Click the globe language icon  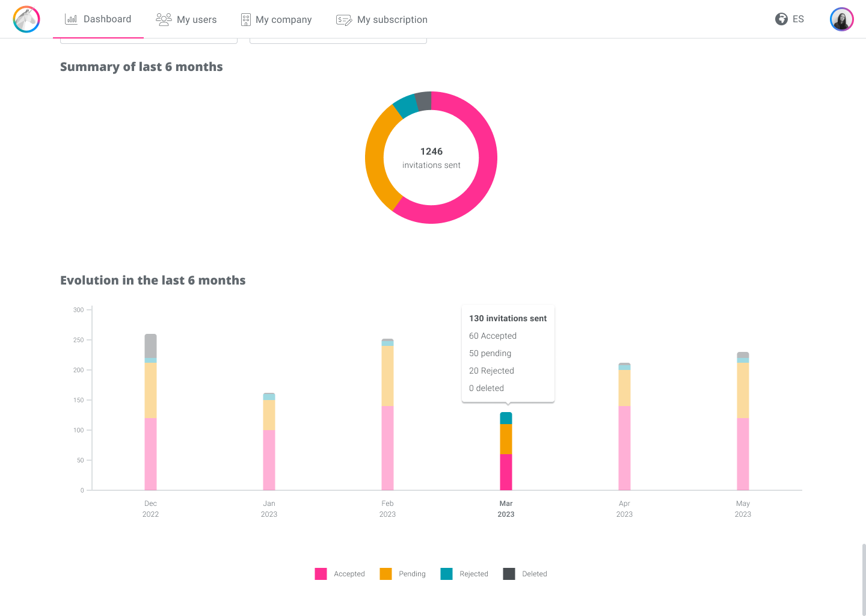click(781, 19)
